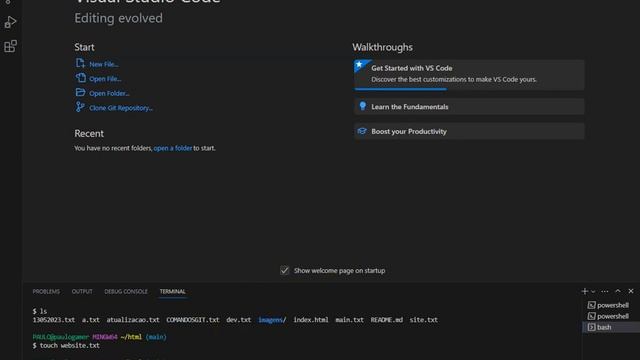This screenshot has height=360, width=640.
Task: Click the bash terminal icon in list
Action: [591, 327]
